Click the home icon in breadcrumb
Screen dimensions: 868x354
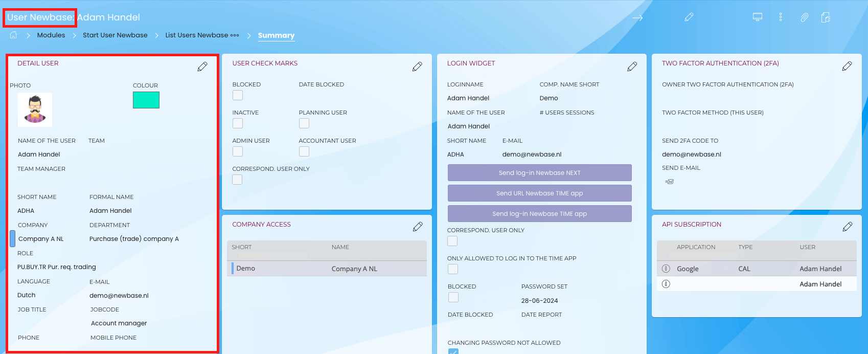pos(13,35)
